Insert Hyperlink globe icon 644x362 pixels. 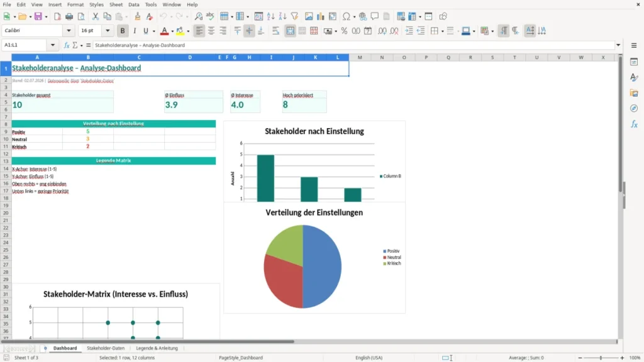point(363,16)
